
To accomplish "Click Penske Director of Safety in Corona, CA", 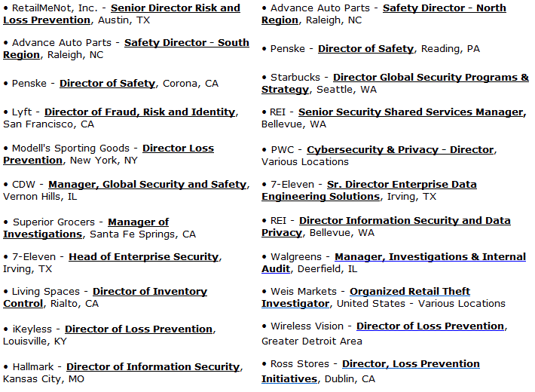I will coord(108,84).
